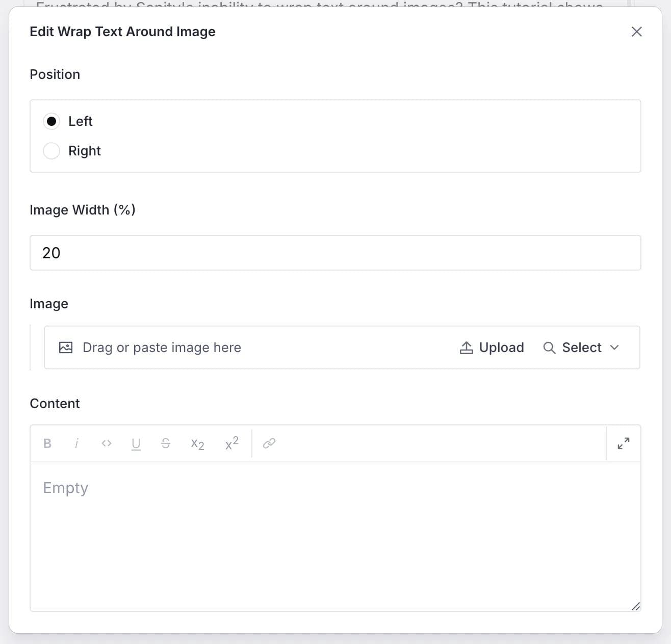This screenshot has height=644, width=671.
Task: Expand the Content editor to fullscreen
Action: coord(623,443)
